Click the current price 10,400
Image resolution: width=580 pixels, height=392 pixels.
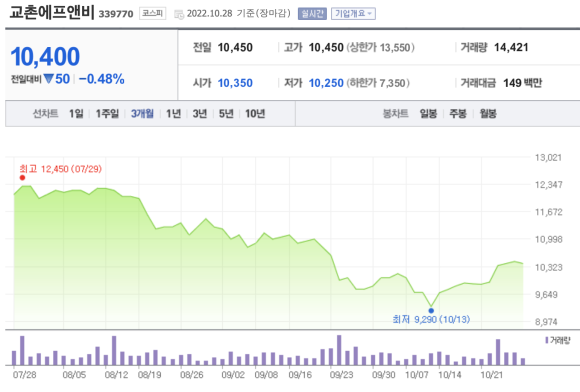(x=45, y=57)
